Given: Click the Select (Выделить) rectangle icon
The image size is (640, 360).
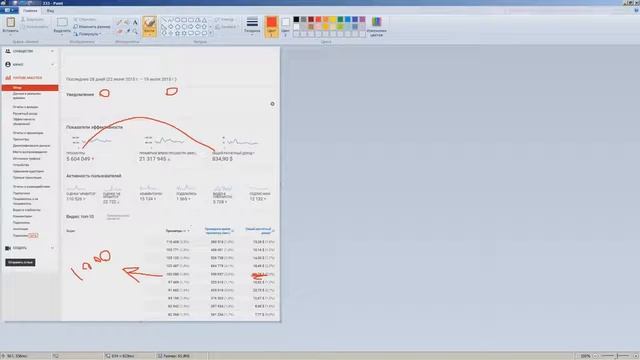Looking at the screenshot, I should (x=62, y=22).
